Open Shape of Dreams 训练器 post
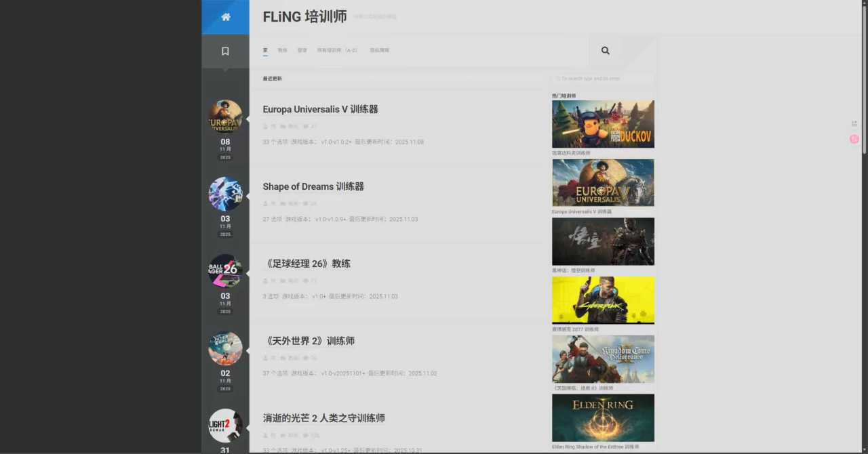868x454 pixels. coord(313,186)
